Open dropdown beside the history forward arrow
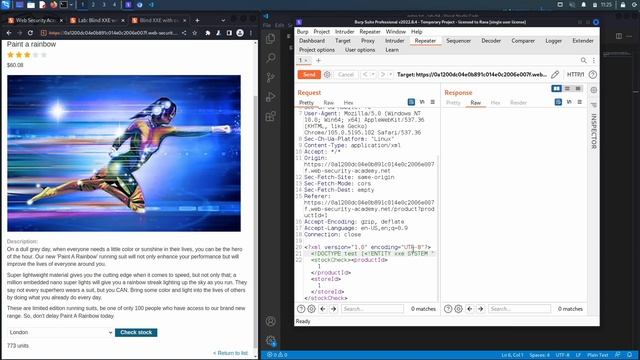 coord(391,75)
